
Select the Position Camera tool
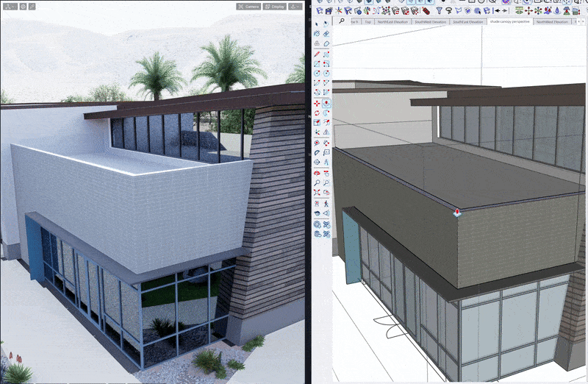[x=317, y=204]
